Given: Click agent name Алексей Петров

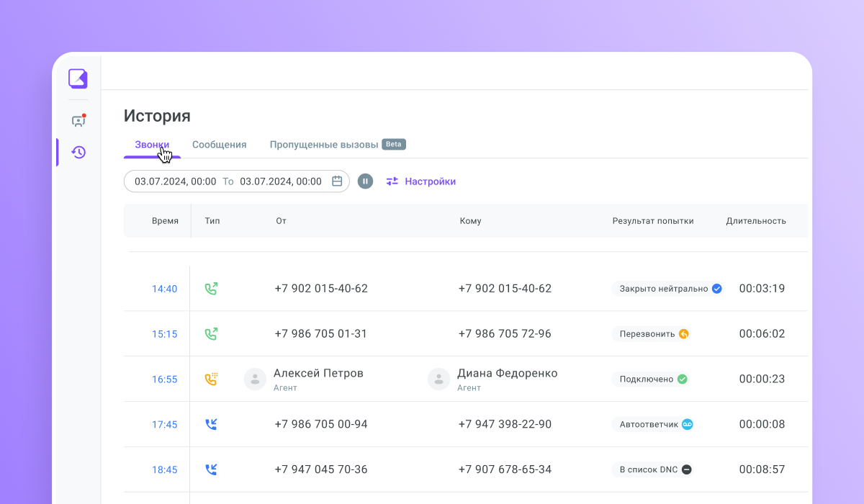Looking at the screenshot, I should [x=318, y=373].
